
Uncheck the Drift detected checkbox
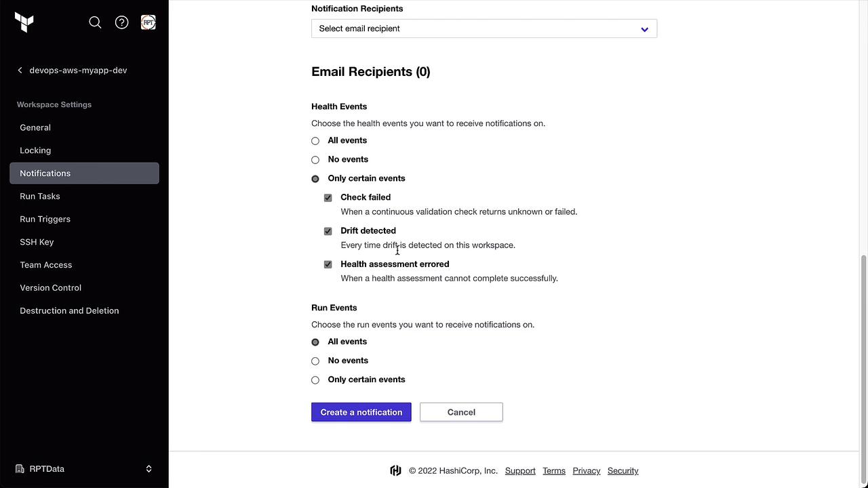pos(328,231)
